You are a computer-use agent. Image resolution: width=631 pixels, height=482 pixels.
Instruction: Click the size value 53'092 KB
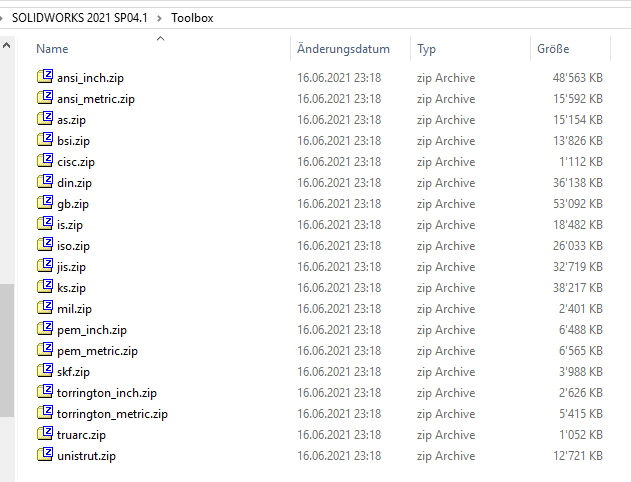point(577,204)
